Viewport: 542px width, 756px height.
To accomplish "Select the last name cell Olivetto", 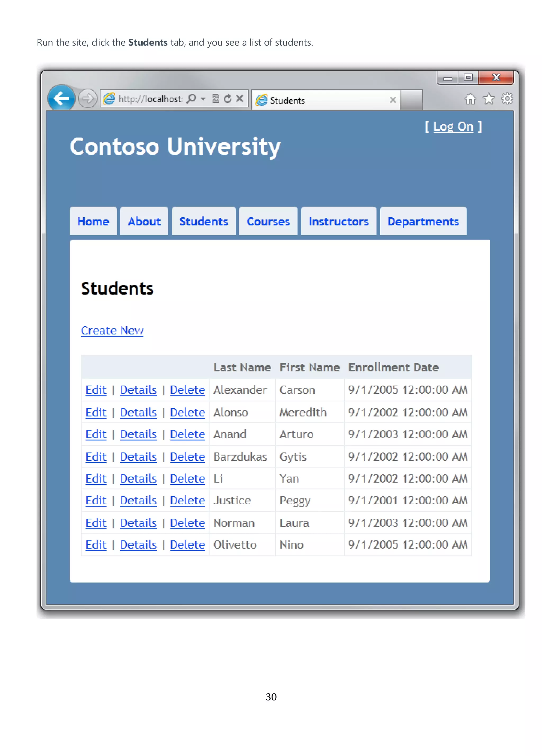I will [x=235, y=545].
